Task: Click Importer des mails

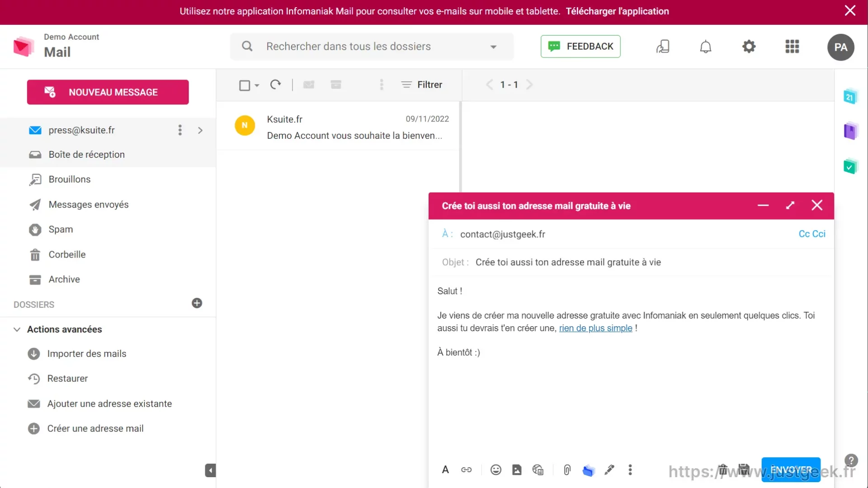Action: point(86,354)
